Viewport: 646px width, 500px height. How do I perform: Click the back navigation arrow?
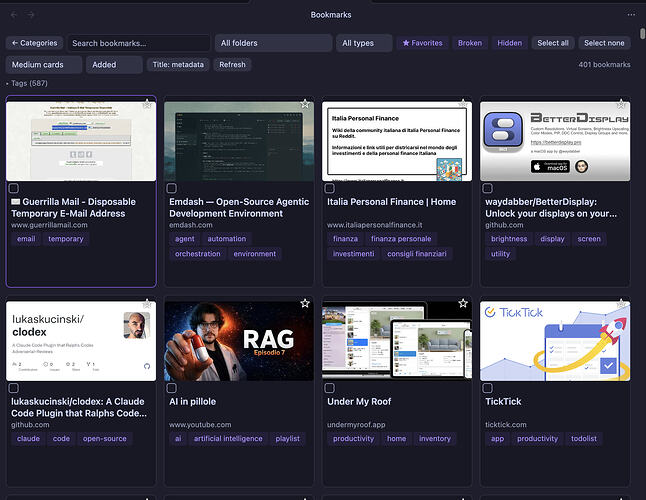(x=14, y=15)
